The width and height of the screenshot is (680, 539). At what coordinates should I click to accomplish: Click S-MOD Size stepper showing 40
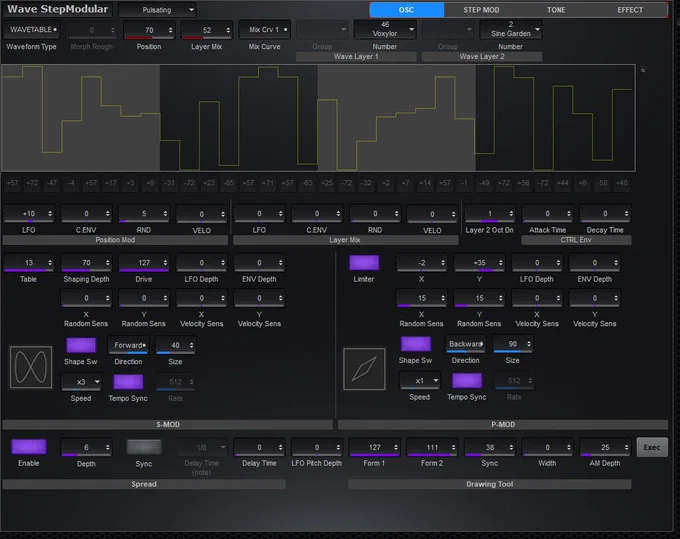(x=176, y=345)
